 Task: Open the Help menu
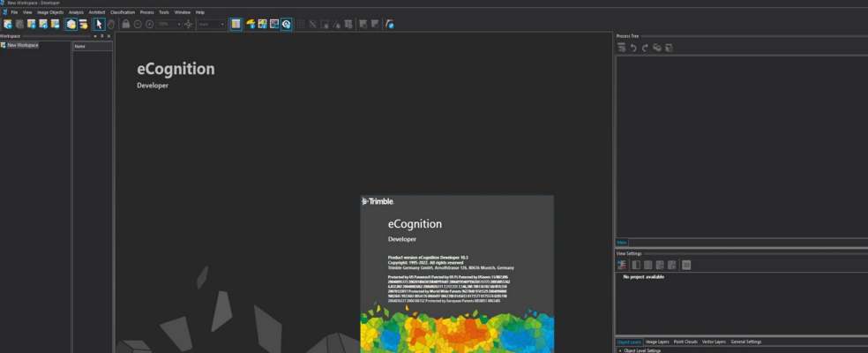click(x=200, y=12)
